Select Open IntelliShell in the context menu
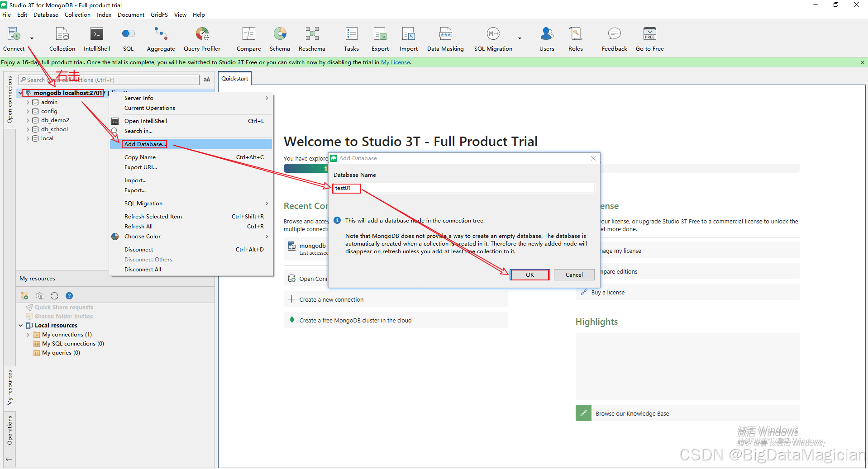Screen dimensions: 868x469 click(191, 121)
